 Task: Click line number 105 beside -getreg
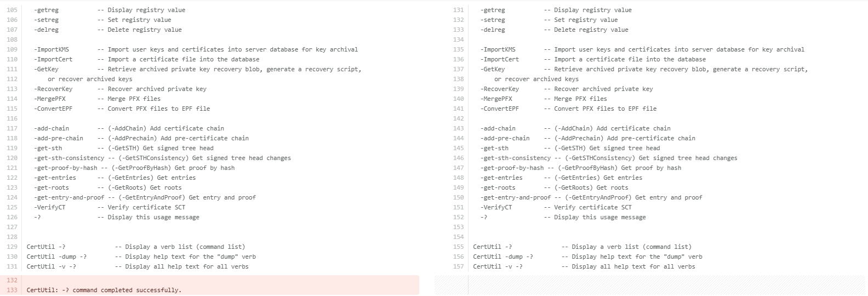[x=12, y=10]
